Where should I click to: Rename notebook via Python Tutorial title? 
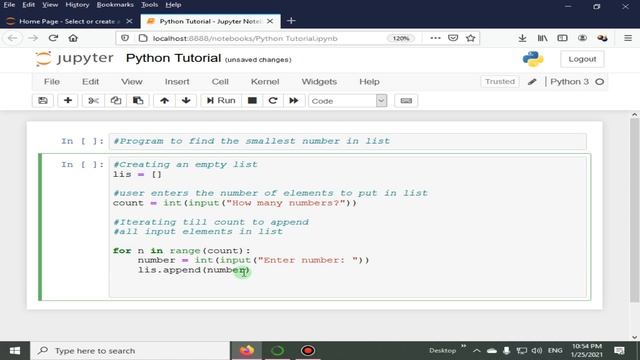[x=173, y=58]
